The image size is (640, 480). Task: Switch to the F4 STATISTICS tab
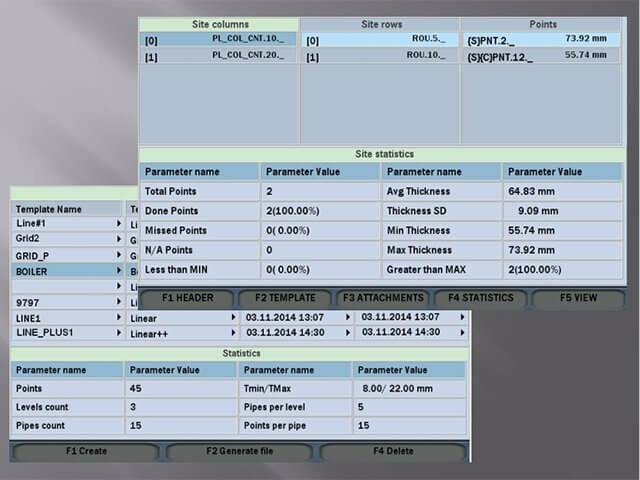point(480,298)
